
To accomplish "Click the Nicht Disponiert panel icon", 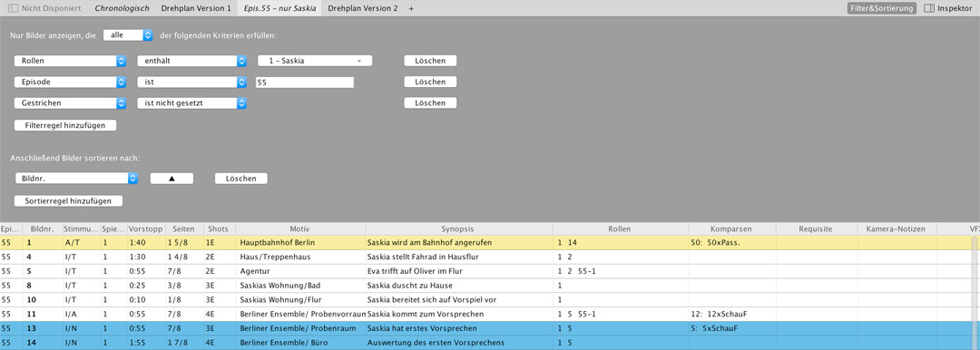I will coord(13,9).
